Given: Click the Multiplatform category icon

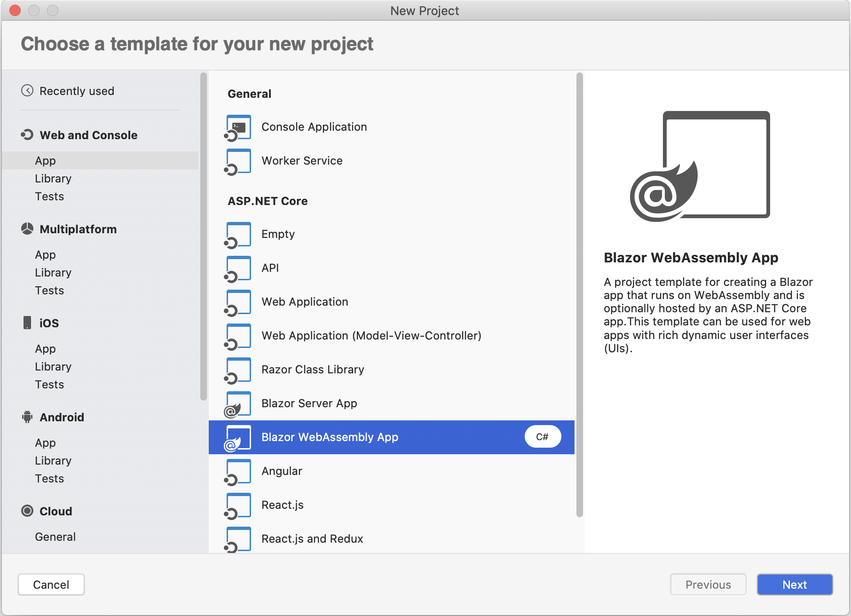Looking at the screenshot, I should (27, 229).
